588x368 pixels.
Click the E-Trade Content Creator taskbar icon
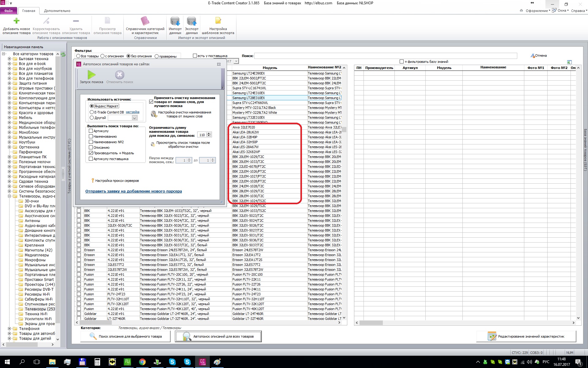click(x=202, y=362)
